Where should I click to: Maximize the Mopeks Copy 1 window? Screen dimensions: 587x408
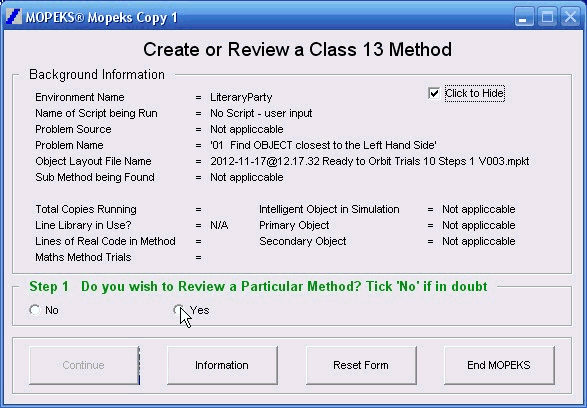pos(547,17)
